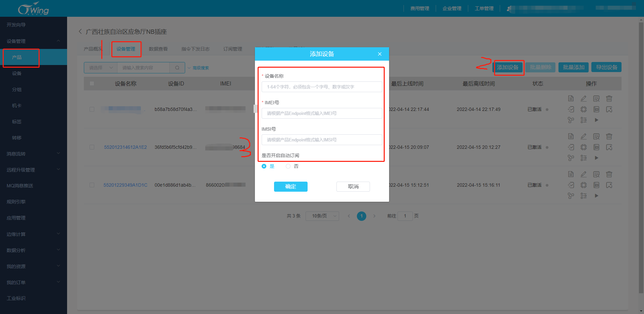
Task: Click topology nodes icon in b58a7b58d70f4a3 row
Action: pos(571,120)
